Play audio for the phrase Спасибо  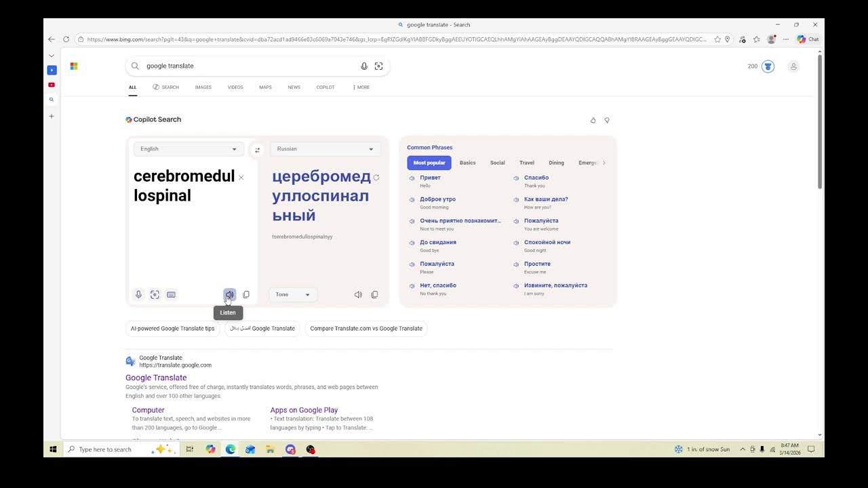coord(516,178)
